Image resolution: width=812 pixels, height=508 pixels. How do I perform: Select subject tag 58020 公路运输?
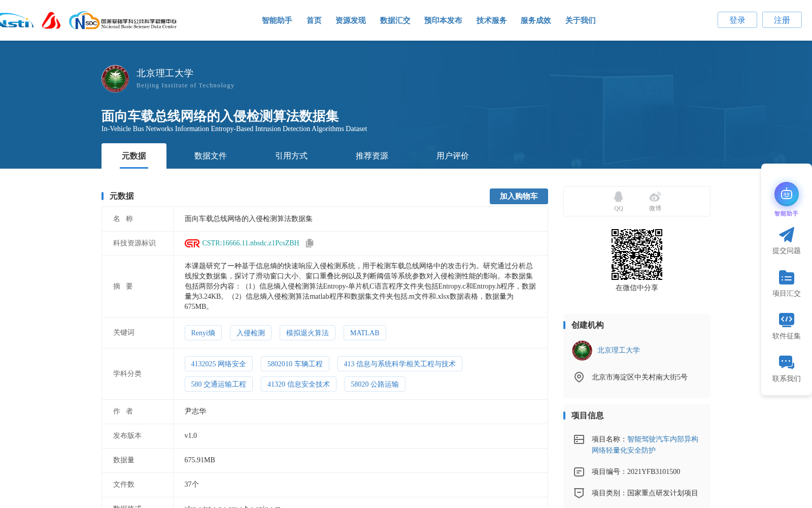(x=375, y=384)
